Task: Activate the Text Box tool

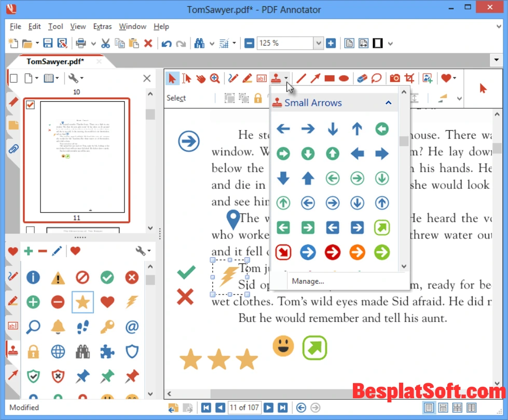Action: (261, 78)
